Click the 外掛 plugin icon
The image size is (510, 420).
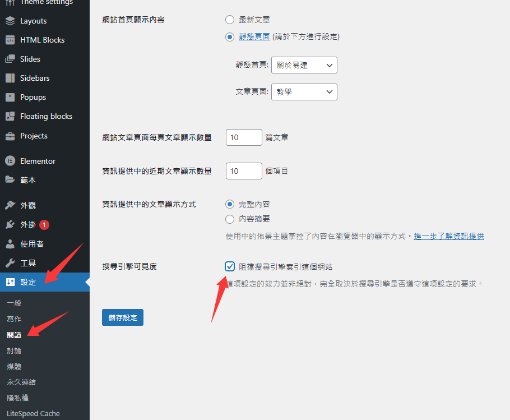(10, 224)
